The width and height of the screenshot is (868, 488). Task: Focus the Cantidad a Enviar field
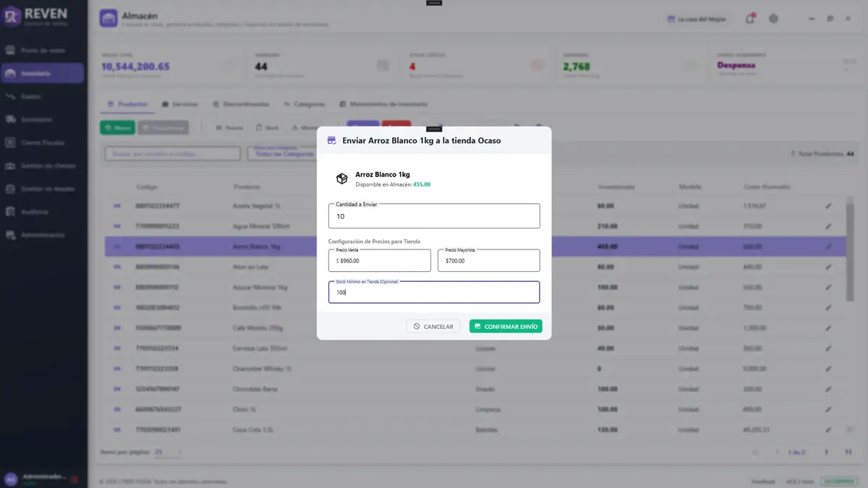coord(434,216)
